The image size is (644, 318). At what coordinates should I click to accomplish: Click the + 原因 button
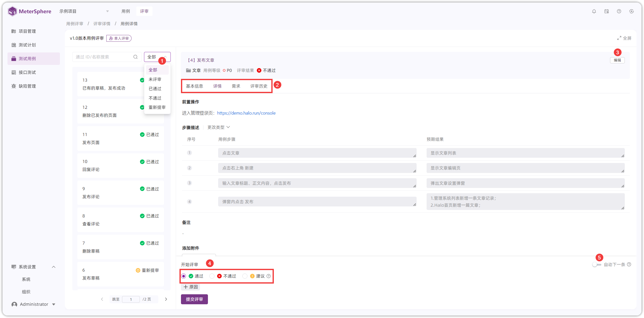point(190,287)
